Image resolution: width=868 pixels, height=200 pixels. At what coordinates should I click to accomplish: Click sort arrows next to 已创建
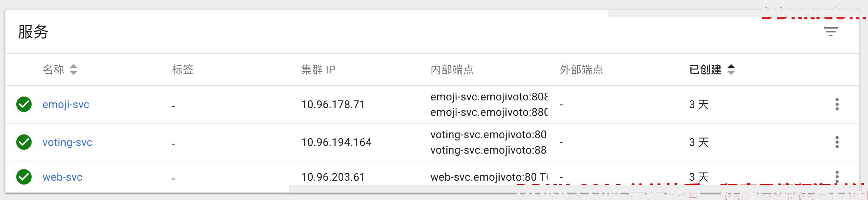point(731,69)
